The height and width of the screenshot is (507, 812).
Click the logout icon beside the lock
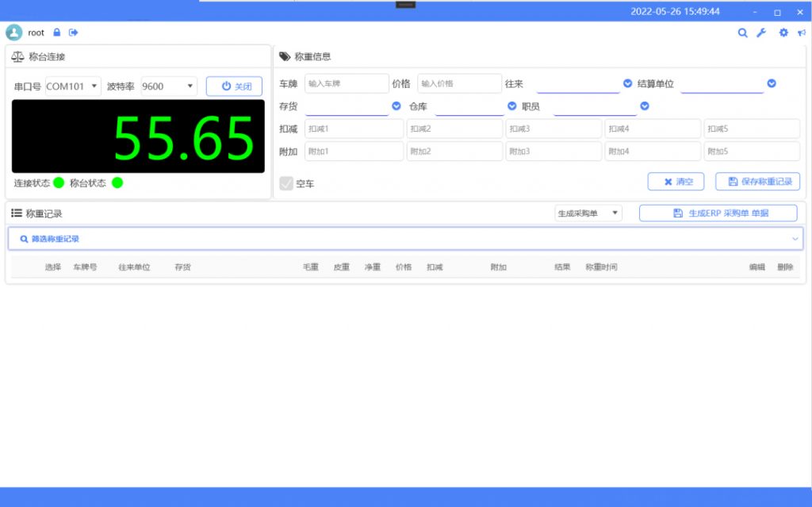click(x=74, y=33)
